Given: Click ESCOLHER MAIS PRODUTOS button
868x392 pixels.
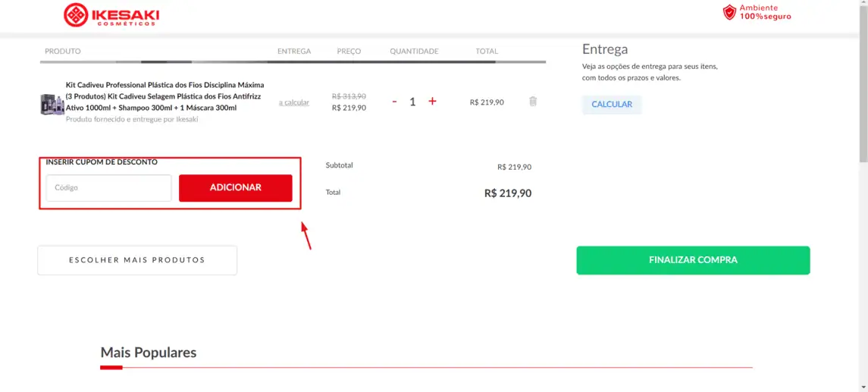Looking at the screenshot, I should pyautogui.click(x=137, y=260).
